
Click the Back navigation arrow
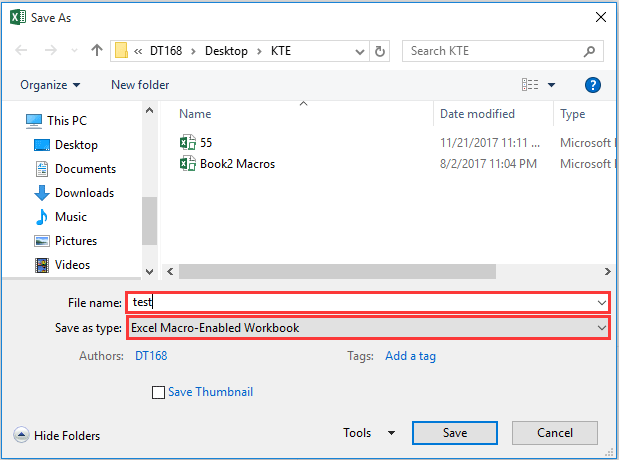tap(22, 50)
